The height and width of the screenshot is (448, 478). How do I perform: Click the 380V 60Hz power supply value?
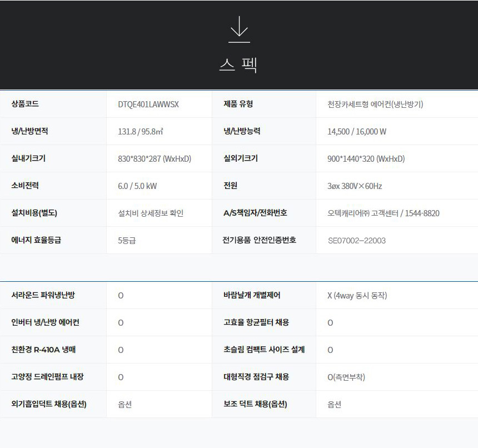(355, 186)
